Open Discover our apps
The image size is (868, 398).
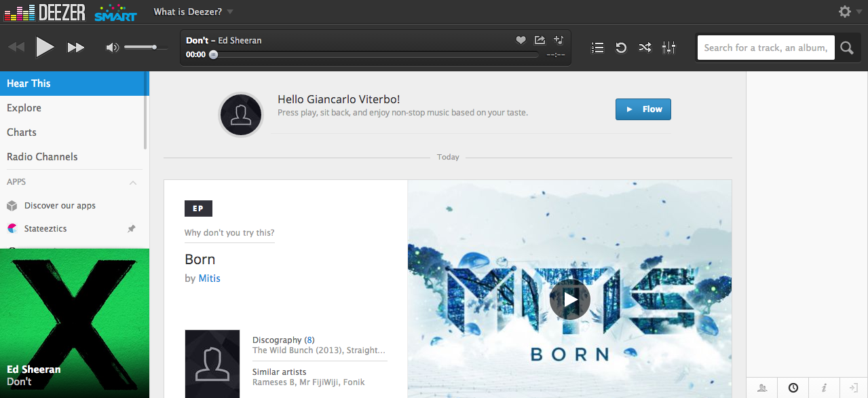pos(60,206)
